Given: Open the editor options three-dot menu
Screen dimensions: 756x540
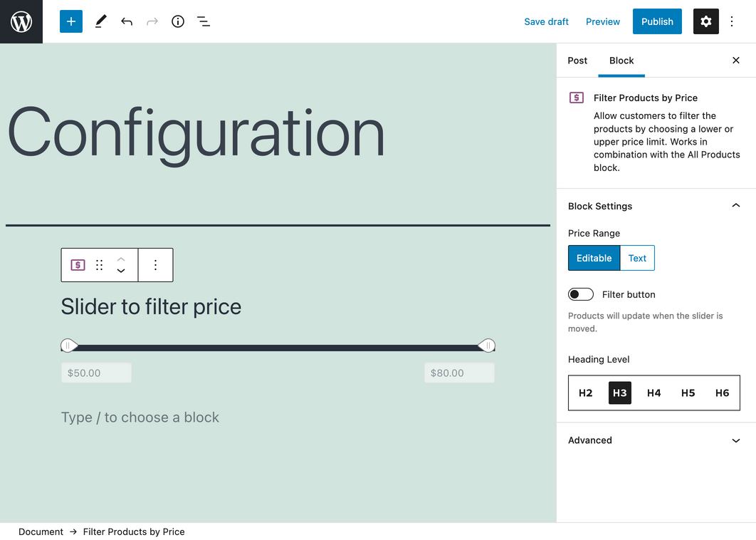Looking at the screenshot, I should [x=732, y=21].
